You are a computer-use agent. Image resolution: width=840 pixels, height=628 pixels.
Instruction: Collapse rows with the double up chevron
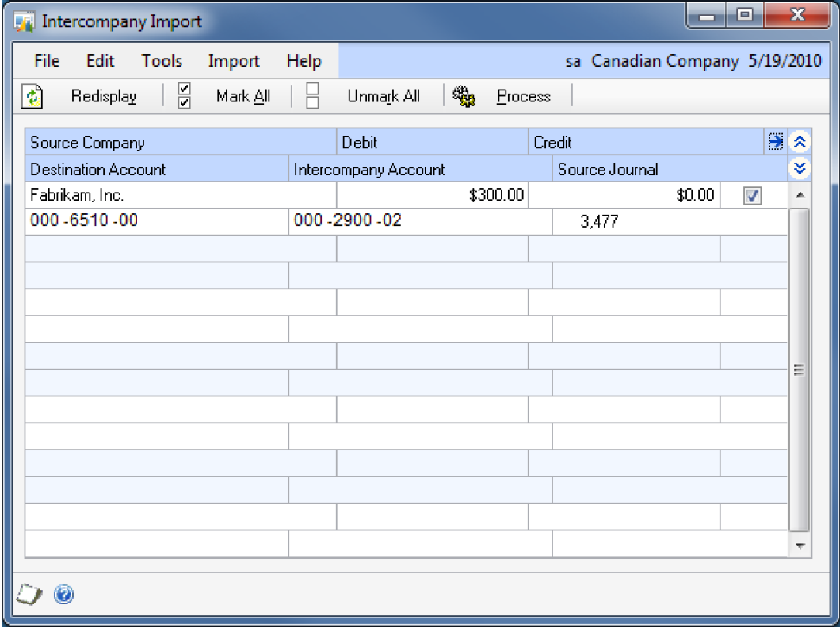[800, 142]
